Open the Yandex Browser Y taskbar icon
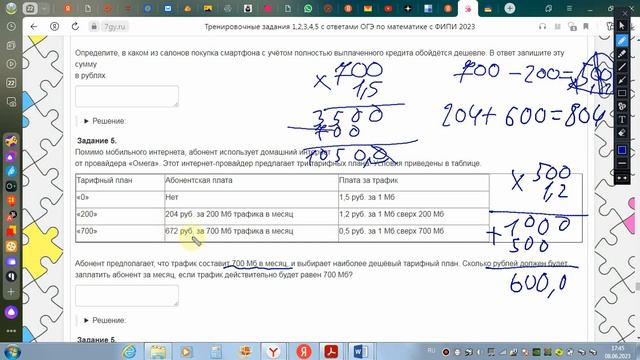Image resolution: width=640 pixels, height=360 pixels. tap(273, 352)
